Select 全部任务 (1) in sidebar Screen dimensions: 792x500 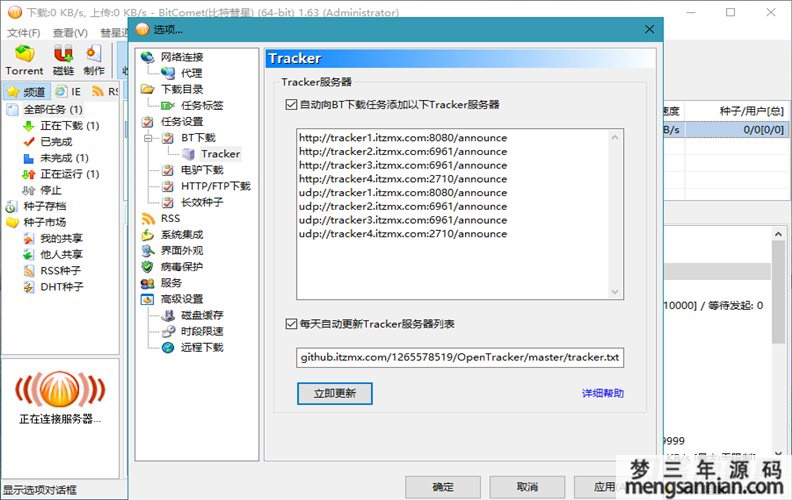coord(53,110)
